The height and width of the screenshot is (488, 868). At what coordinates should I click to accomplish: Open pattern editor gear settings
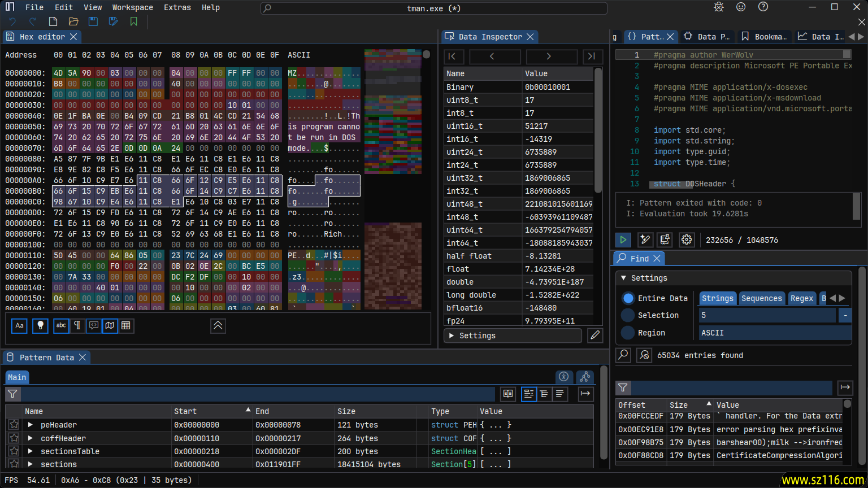tap(686, 239)
